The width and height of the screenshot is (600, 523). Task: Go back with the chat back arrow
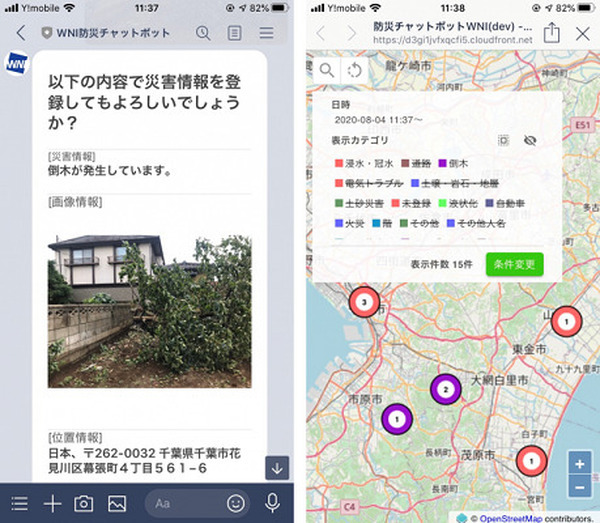coord(21,33)
